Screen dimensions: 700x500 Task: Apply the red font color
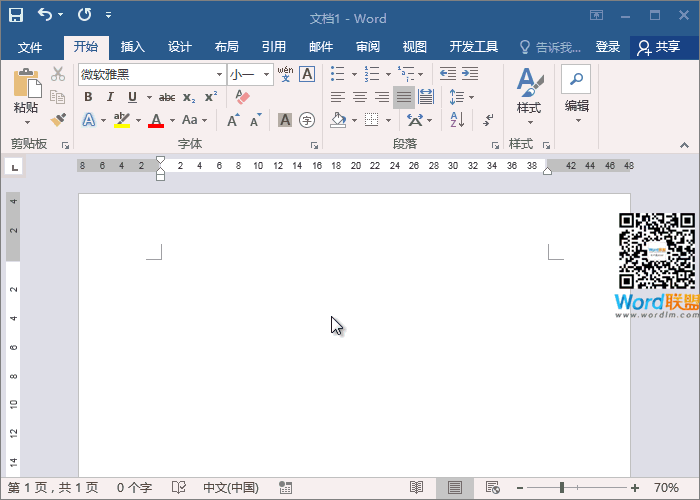click(156, 120)
